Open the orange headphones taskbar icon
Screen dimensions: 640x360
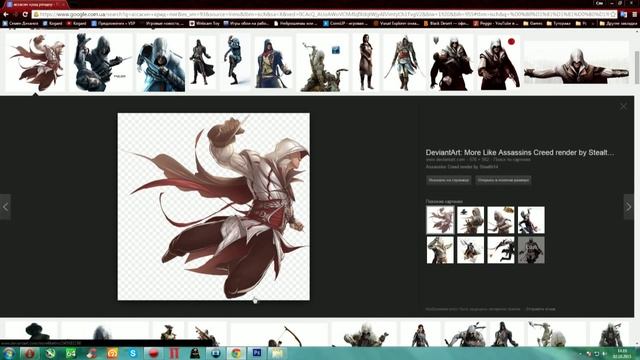(x=112, y=353)
